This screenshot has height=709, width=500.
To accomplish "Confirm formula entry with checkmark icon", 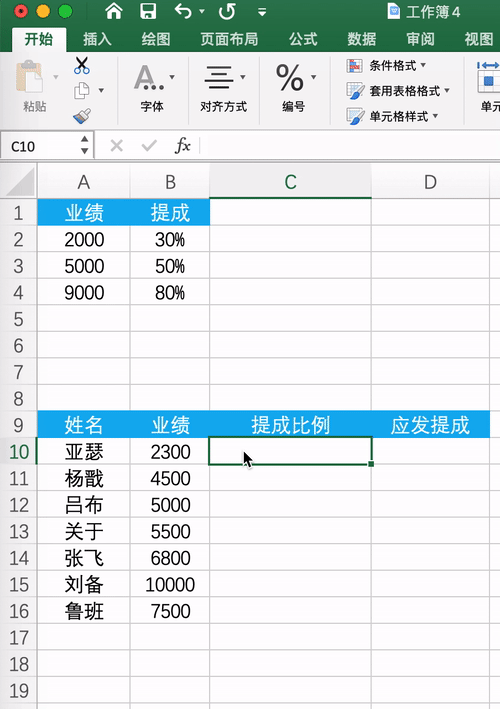I will tap(149, 146).
